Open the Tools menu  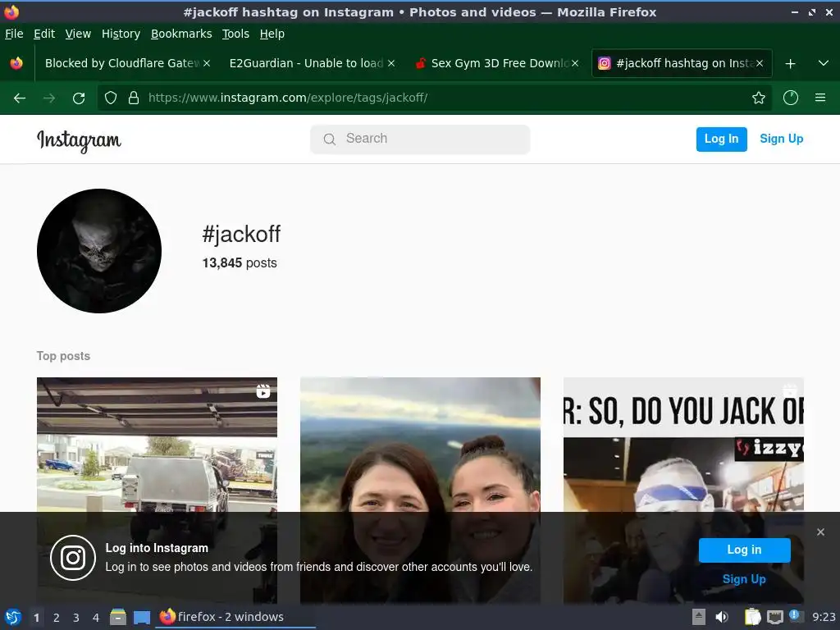pos(235,34)
